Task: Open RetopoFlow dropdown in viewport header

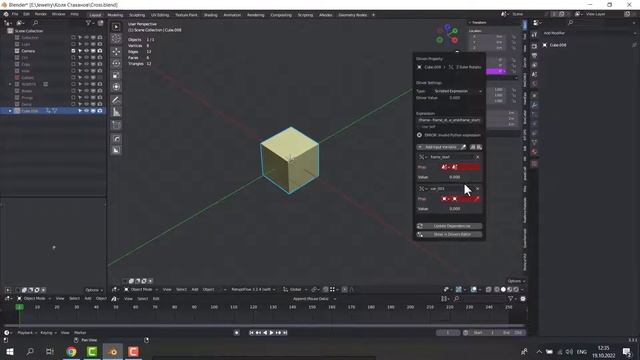Action: [x=253, y=289]
